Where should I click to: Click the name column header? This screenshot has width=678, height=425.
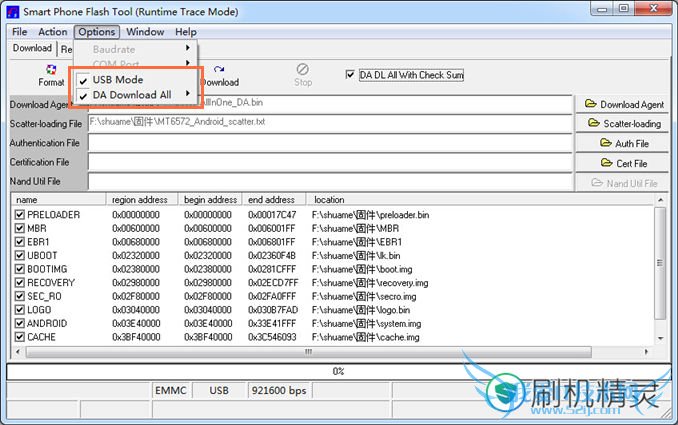59,200
